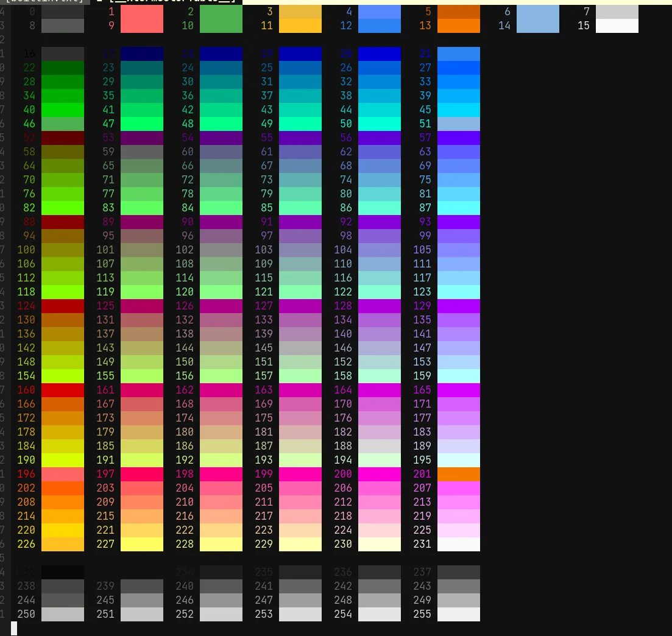This screenshot has height=636, width=672.
Task: Click the teal swatch for color 37
Action: pos(300,96)
